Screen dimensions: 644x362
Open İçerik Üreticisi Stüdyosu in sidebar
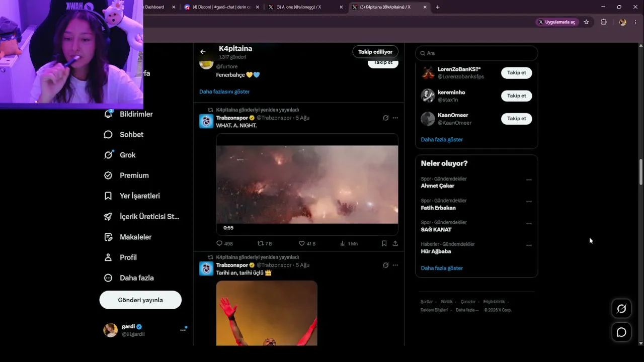[x=141, y=217]
